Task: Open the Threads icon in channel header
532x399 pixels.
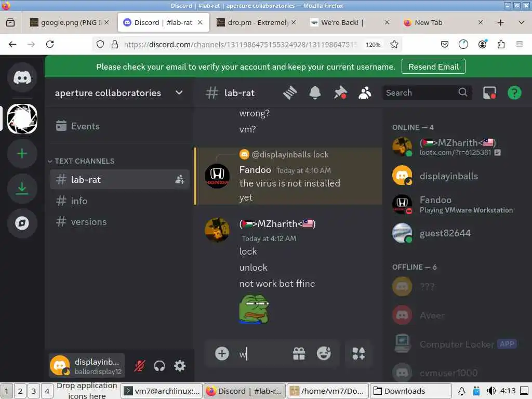Action: tap(290, 92)
